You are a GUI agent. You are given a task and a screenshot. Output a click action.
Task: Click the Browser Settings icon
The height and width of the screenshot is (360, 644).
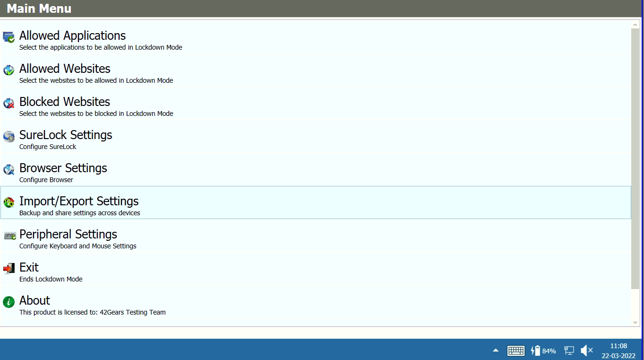(9, 169)
